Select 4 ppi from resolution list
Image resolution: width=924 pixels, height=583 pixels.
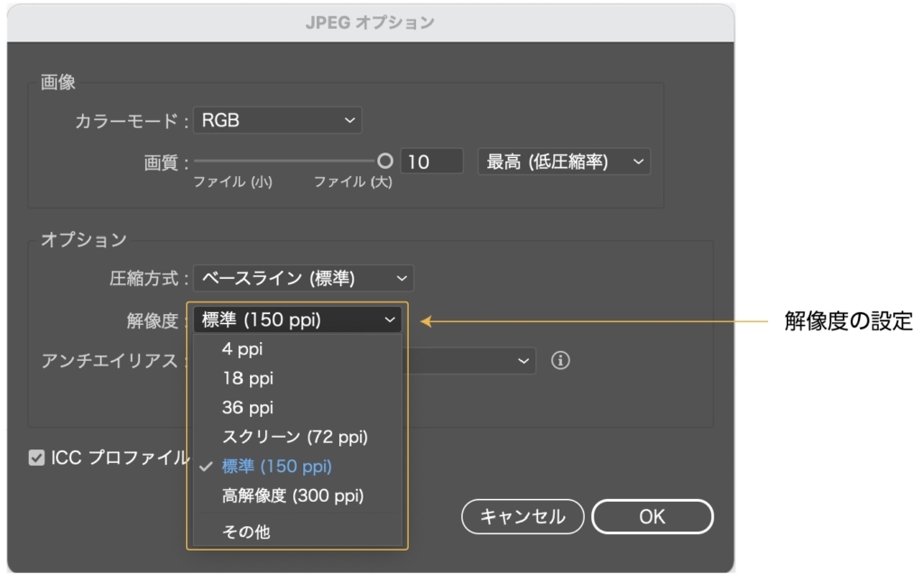[298, 349]
